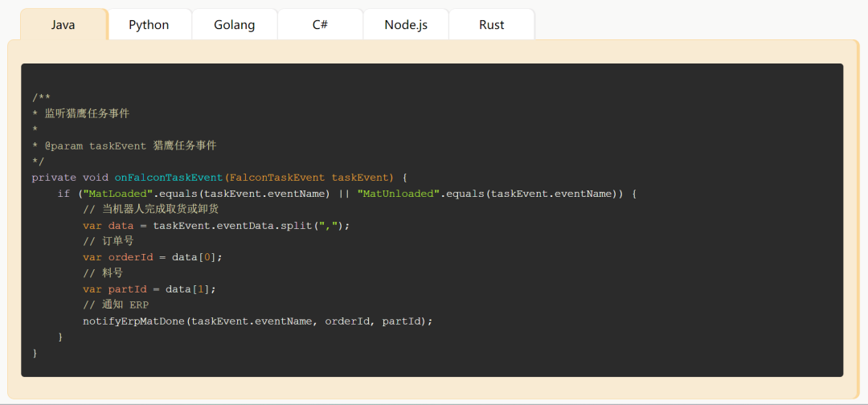Click the "private void" keywords
This screenshot has width=868, height=405.
pyautogui.click(x=70, y=178)
